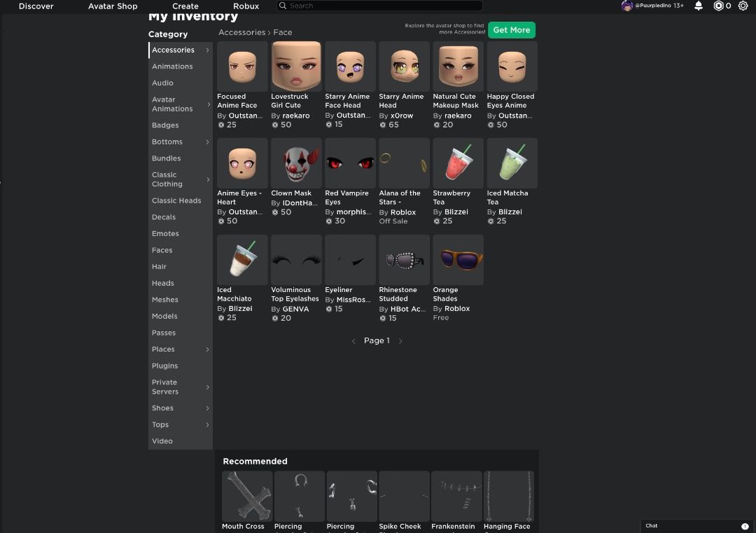Image resolution: width=756 pixels, height=533 pixels.
Task: Select the Emotes category
Action: point(165,233)
